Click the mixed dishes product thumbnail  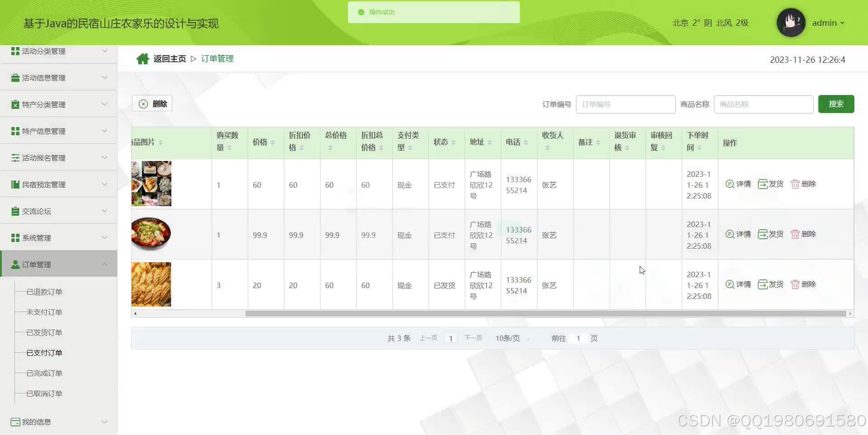151,184
